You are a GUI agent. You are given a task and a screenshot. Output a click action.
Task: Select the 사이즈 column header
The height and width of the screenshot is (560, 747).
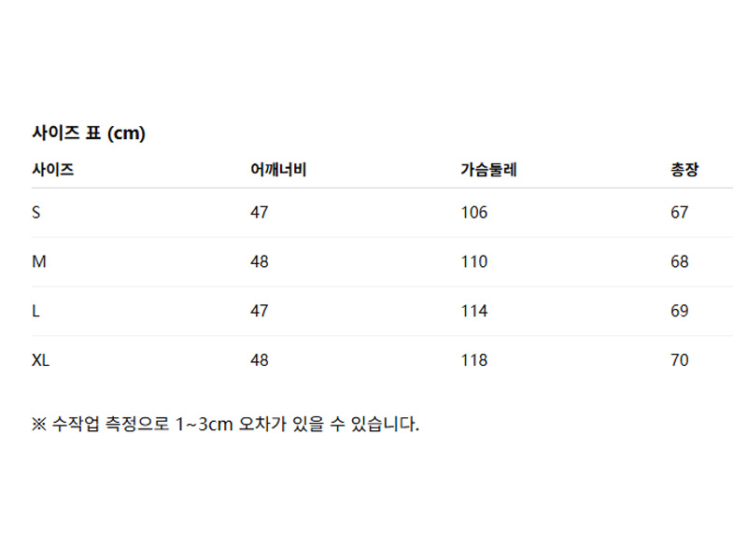tap(52, 171)
